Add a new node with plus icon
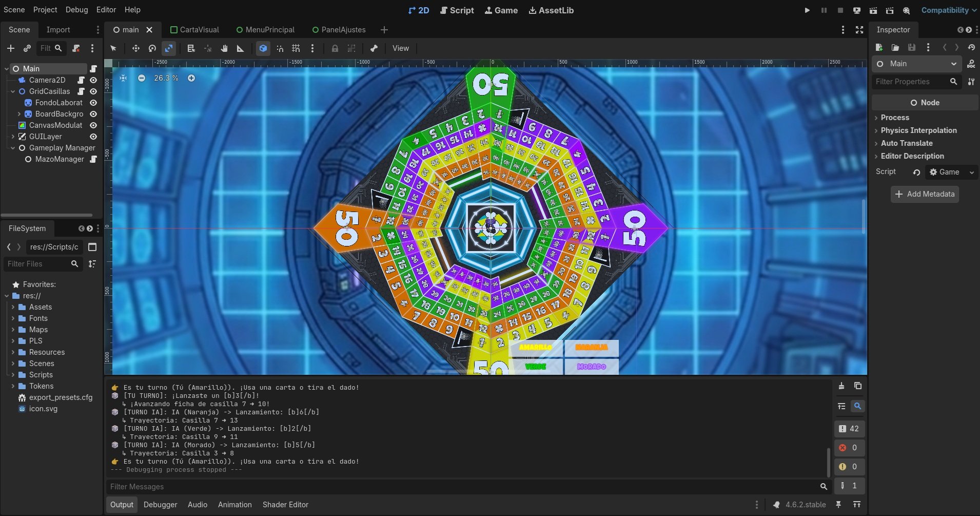Viewport: 980px width, 516px height. (11, 48)
